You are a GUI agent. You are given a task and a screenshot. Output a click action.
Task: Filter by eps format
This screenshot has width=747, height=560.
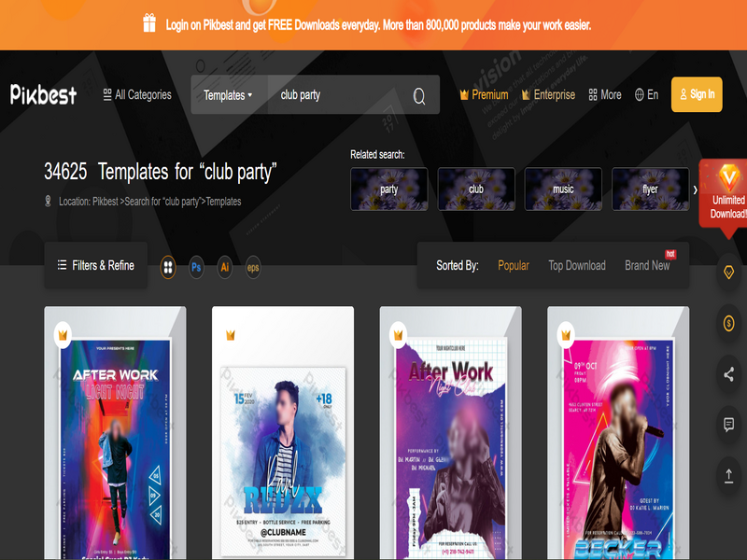tap(253, 268)
